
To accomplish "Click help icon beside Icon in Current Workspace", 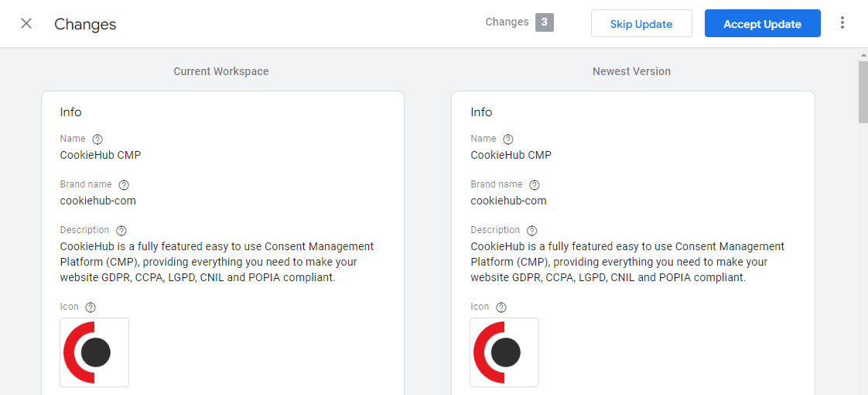I will (x=91, y=307).
